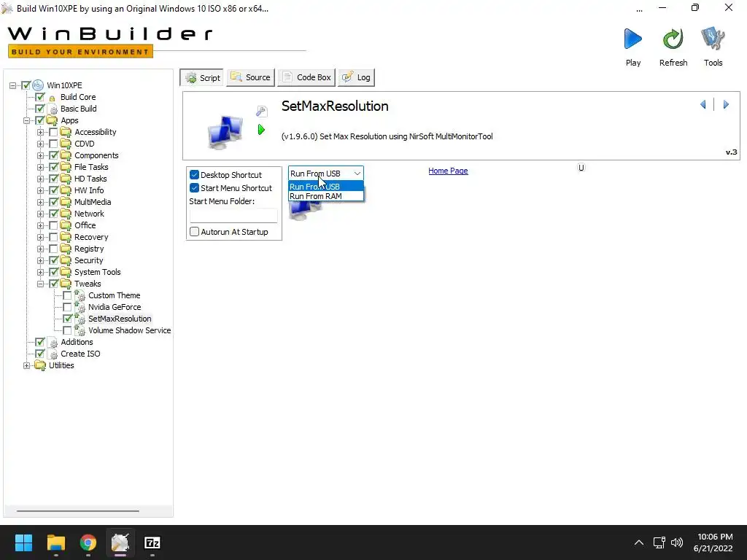This screenshot has width=747, height=560.
Task: Click the network tray icon
Action: point(659,542)
